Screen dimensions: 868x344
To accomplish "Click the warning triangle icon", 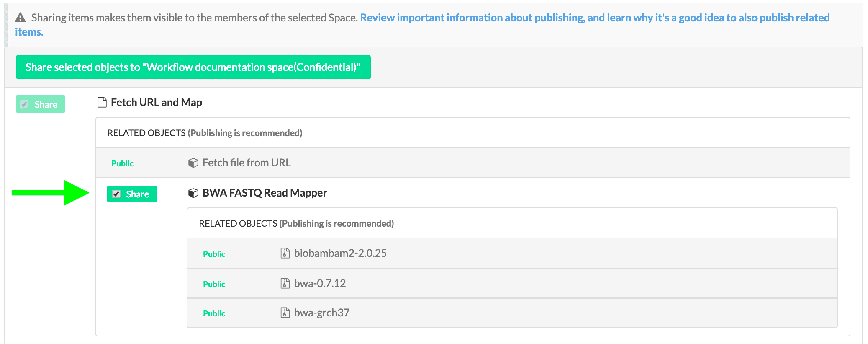I will (x=20, y=18).
